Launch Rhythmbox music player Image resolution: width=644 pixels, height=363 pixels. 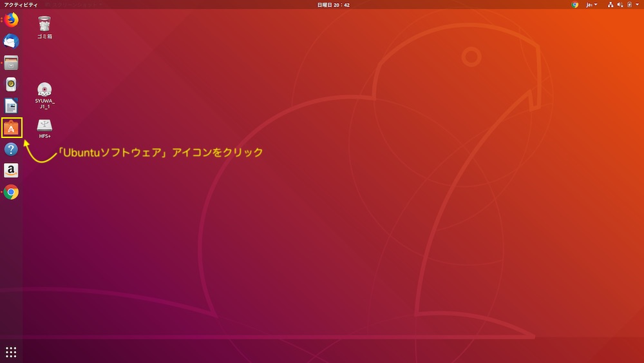click(x=11, y=84)
